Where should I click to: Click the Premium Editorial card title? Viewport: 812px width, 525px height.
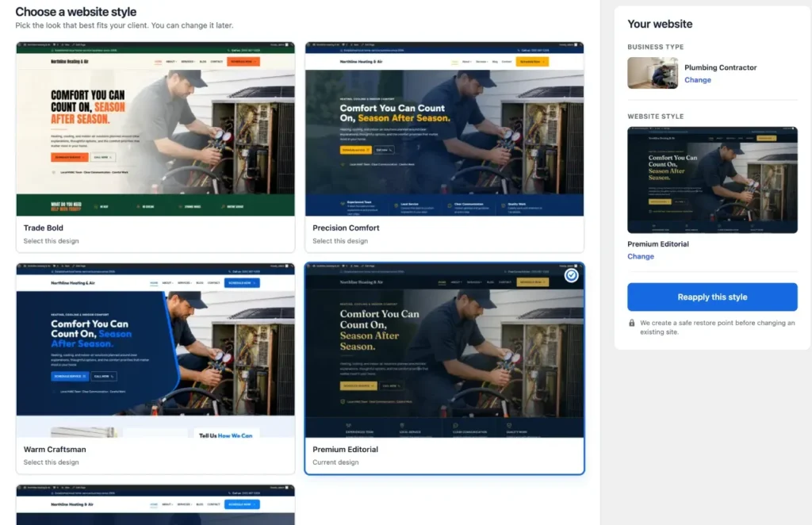coord(346,450)
